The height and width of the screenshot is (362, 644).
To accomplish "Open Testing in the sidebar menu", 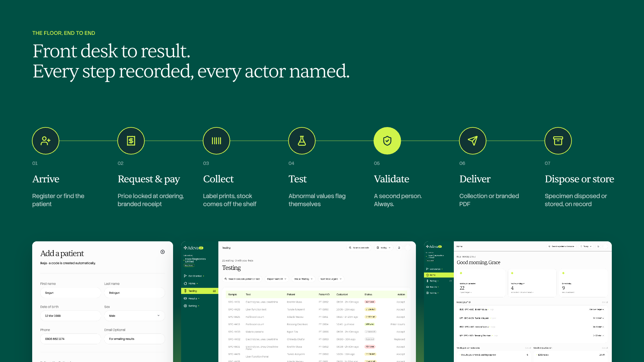I will [x=200, y=291].
